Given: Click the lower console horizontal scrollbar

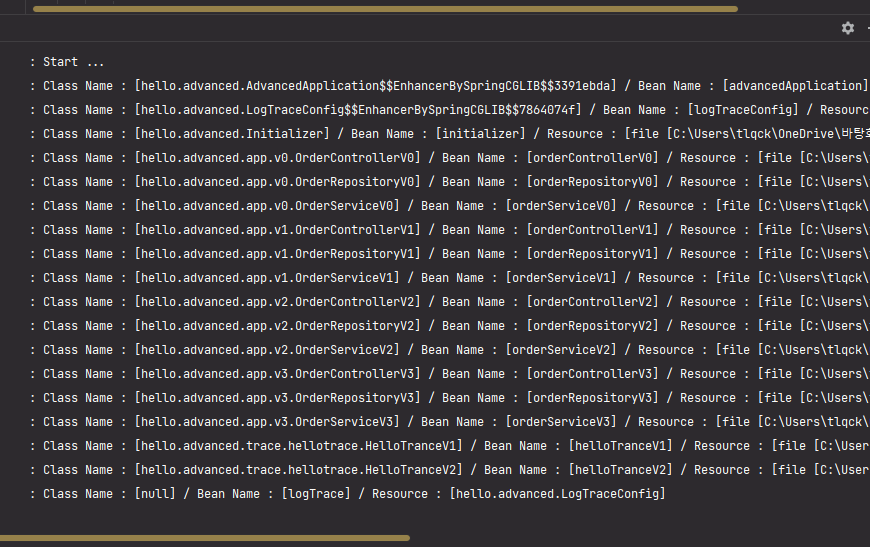Looking at the screenshot, I should point(205,538).
